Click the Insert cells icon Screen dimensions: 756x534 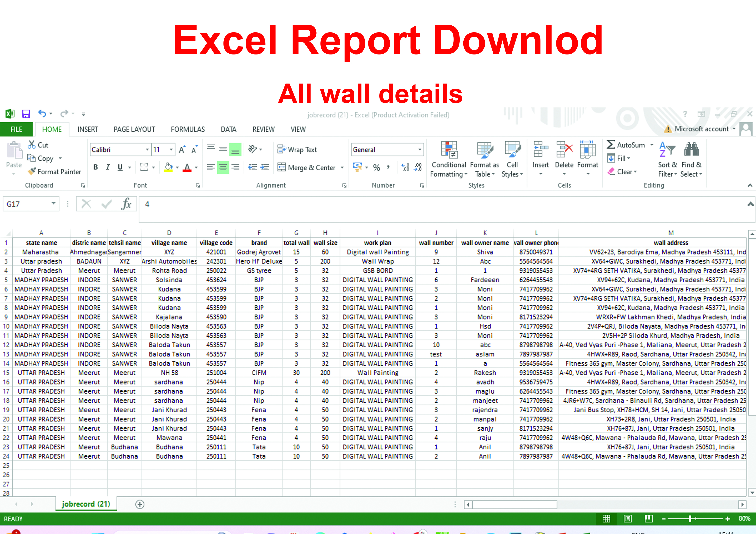pos(541,150)
